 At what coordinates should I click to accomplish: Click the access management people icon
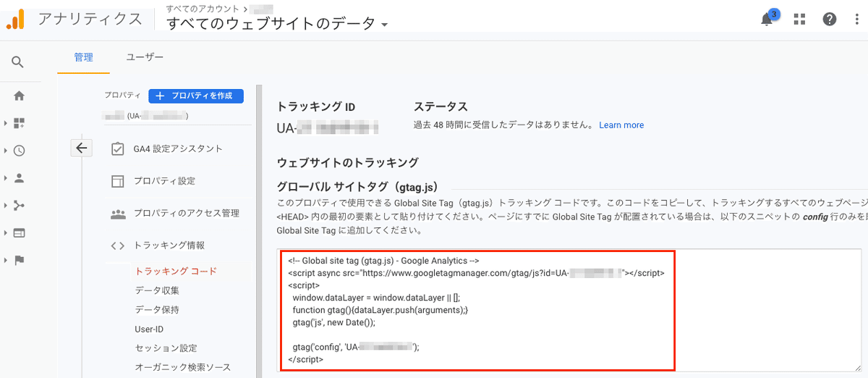click(x=118, y=214)
